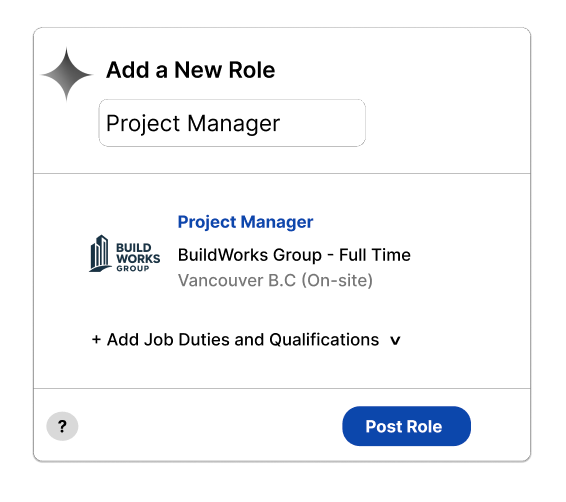Screen dimensions: 566x502
Task: Open the blue Project Manager job link
Action: (245, 222)
